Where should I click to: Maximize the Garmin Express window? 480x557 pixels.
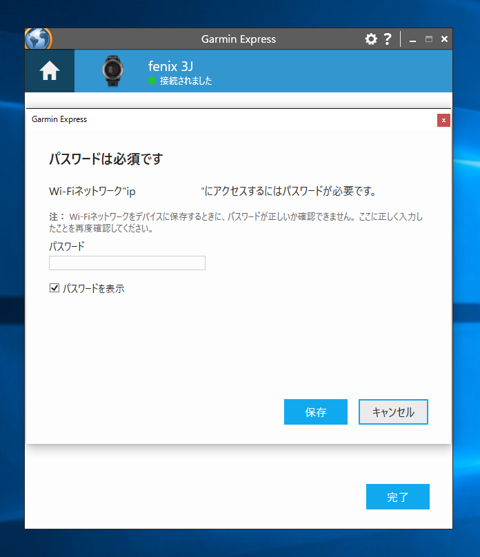pyautogui.click(x=429, y=39)
